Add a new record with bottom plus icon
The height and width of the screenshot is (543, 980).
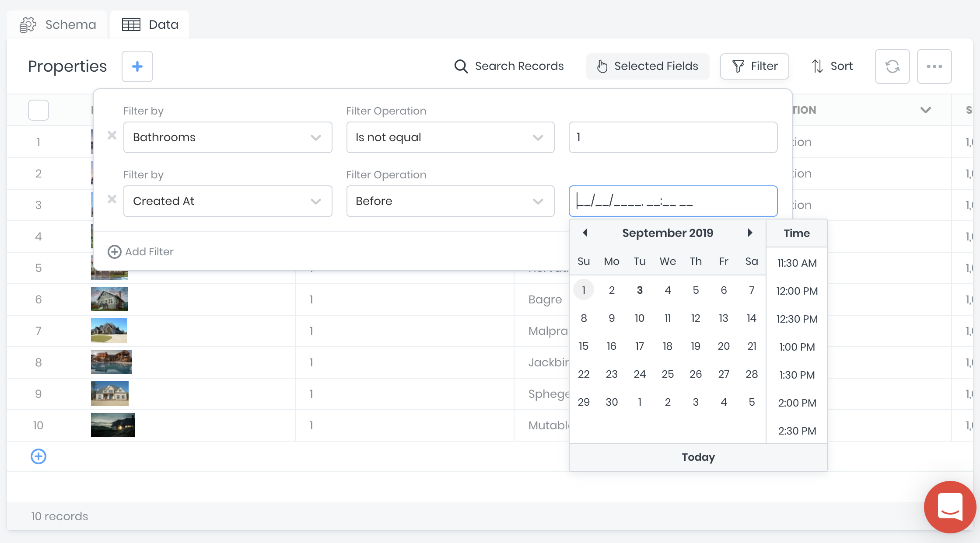pyautogui.click(x=38, y=456)
